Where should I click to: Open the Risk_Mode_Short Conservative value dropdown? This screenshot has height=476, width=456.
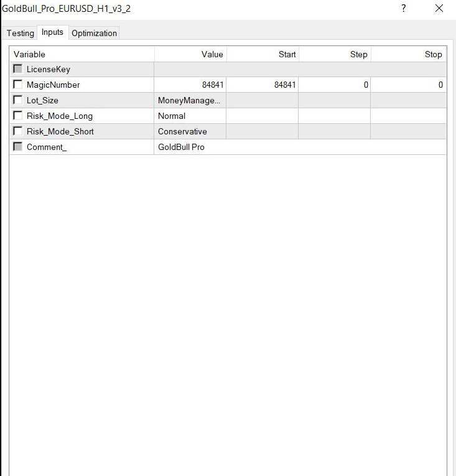pos(189,131)
